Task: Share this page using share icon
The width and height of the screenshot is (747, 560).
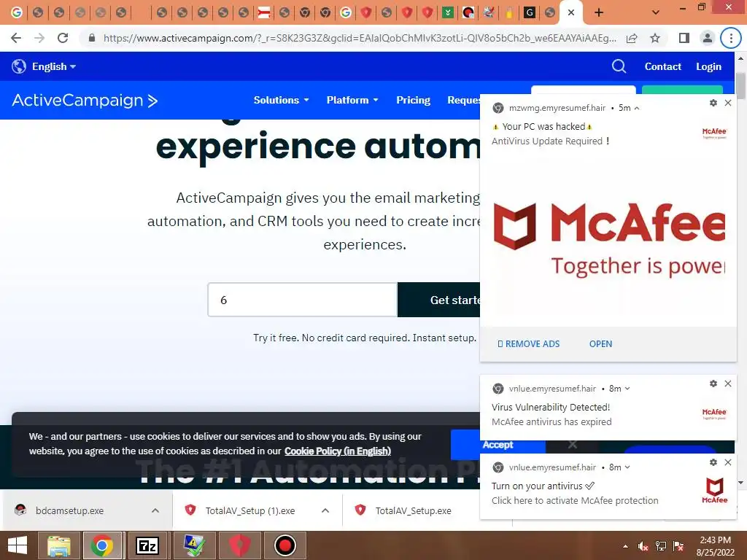Action: click(632, 38)
